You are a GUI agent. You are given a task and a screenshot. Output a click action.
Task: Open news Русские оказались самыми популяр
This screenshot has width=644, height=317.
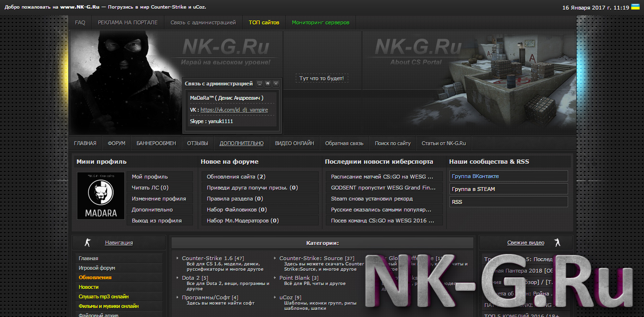(384, 210)
